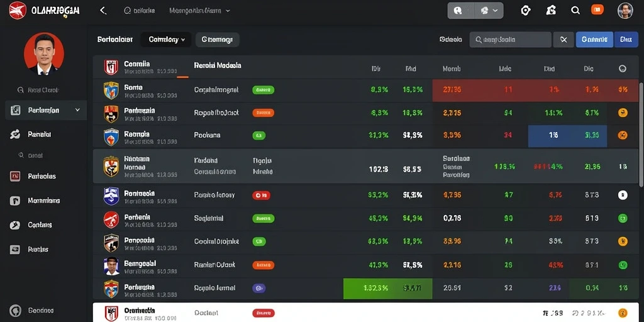
Task: Open the dropdown in top navigation bar
Action: point(199,11)
